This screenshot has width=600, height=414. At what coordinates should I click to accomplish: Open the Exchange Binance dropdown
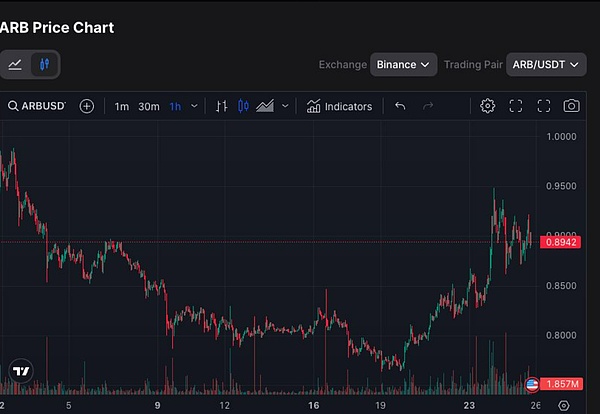[404, 65]
